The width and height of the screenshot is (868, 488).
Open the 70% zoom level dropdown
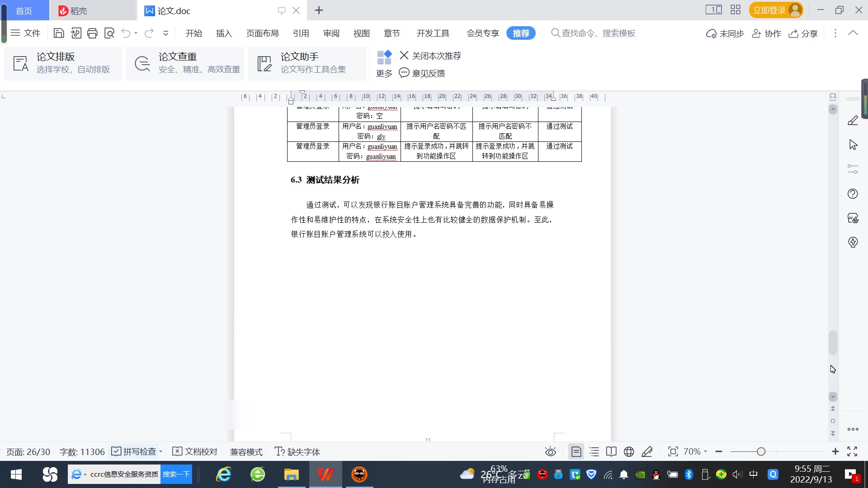click(x=695, y=452)
